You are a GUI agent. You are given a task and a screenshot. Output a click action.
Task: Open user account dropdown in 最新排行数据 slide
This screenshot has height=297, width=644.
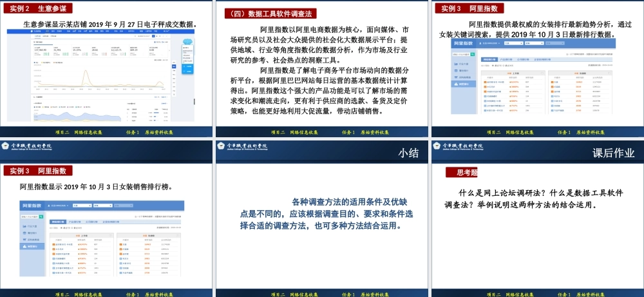point(489,43)
